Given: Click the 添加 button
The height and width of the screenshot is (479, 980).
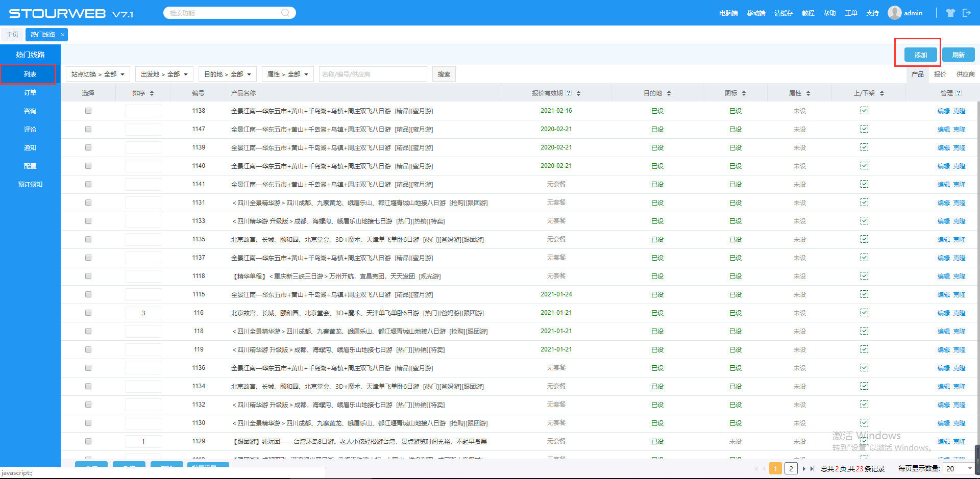Looking at the screenshot, I should point(920,55).
